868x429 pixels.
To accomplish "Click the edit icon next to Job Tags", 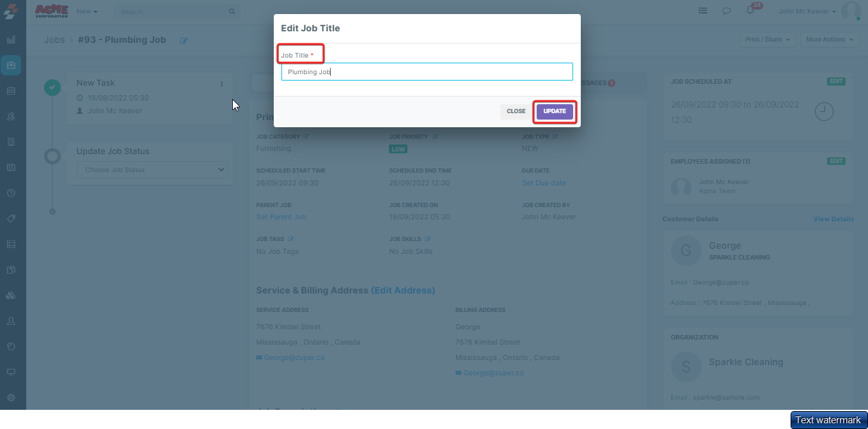I will click(290, 239).
